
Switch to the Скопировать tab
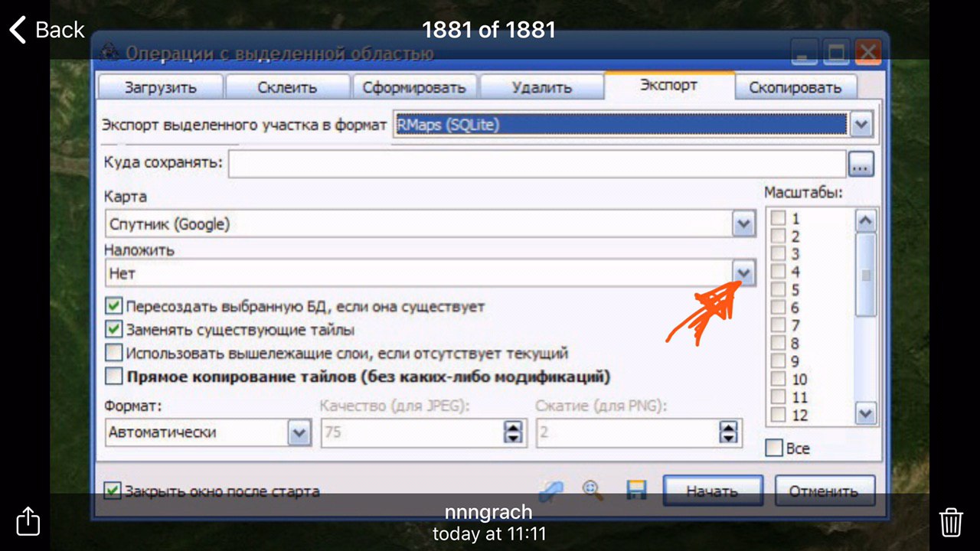[795, 87]
